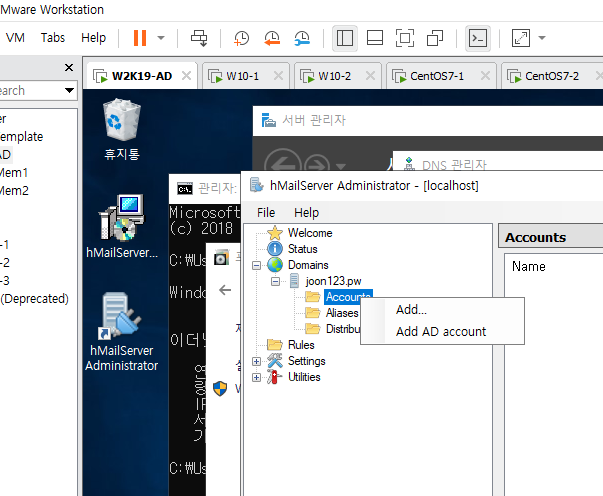Send Ctrl+Alt+Del to the virtual machine
This screenshot has height=496, width=603.
(x=199, y=38)
